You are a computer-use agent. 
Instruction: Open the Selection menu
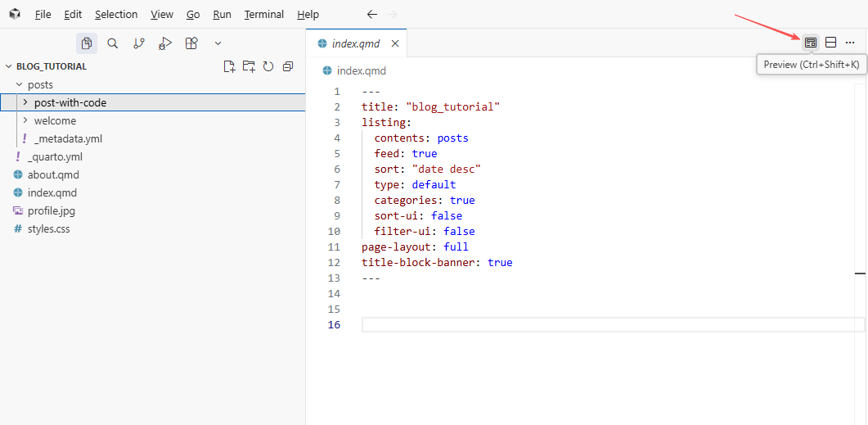click(x=116, y=15)
